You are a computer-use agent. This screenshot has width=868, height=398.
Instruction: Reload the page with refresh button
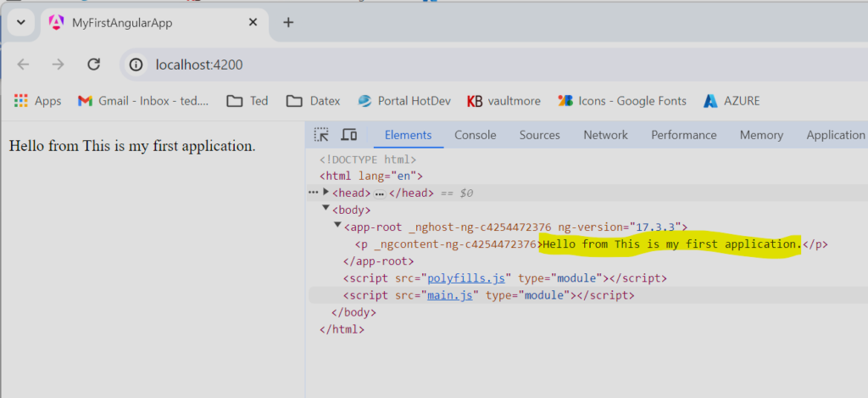pyautogui.click(x=94, y=64)
